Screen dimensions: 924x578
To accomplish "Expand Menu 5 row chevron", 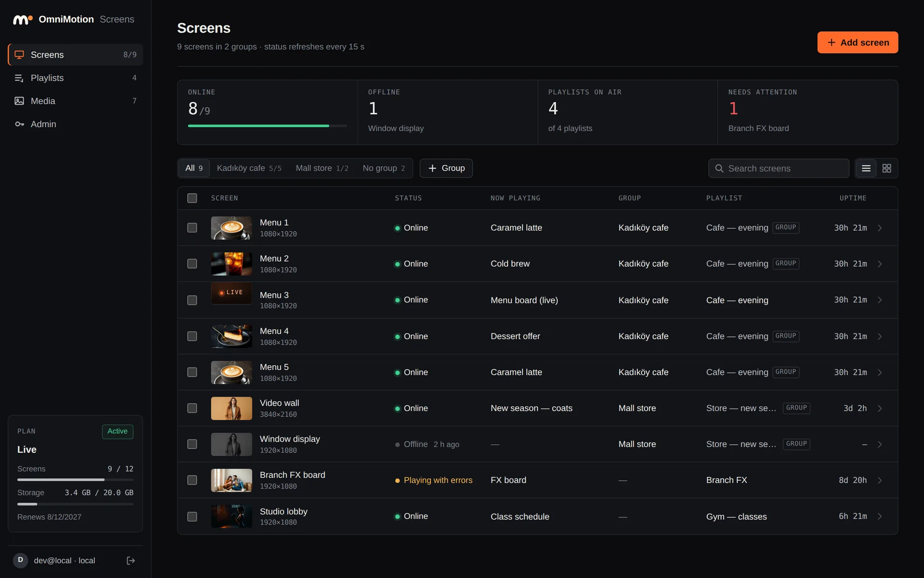I will 880,372.
